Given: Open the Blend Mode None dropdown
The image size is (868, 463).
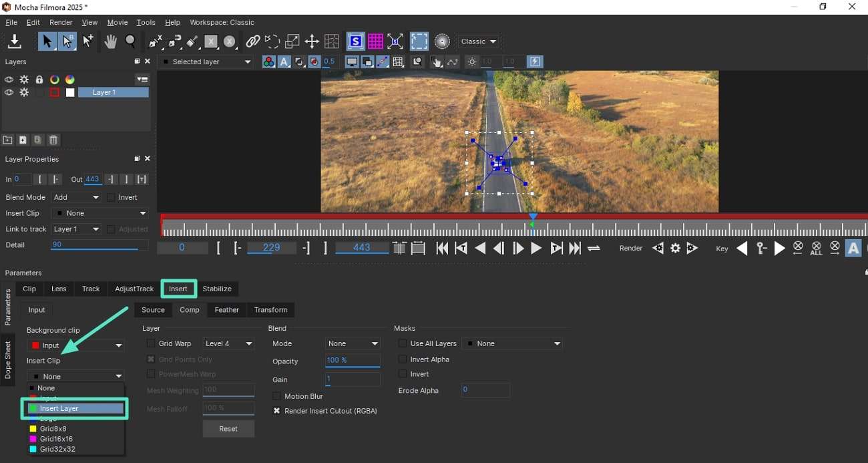Looking at the screenshot, I should pyautogui.click(x=353, y=343).
